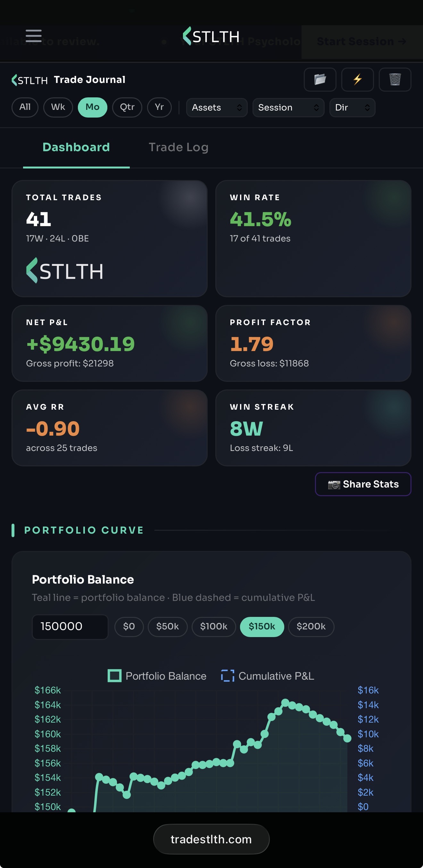Select the Wk time filter

[58, 107]
